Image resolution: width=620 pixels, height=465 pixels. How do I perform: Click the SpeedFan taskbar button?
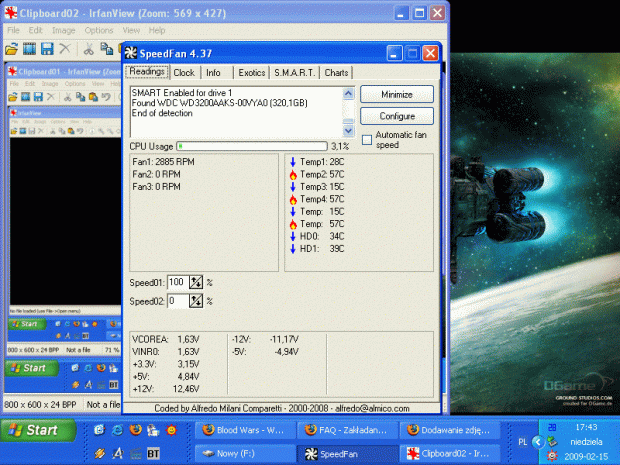[347, 454]
